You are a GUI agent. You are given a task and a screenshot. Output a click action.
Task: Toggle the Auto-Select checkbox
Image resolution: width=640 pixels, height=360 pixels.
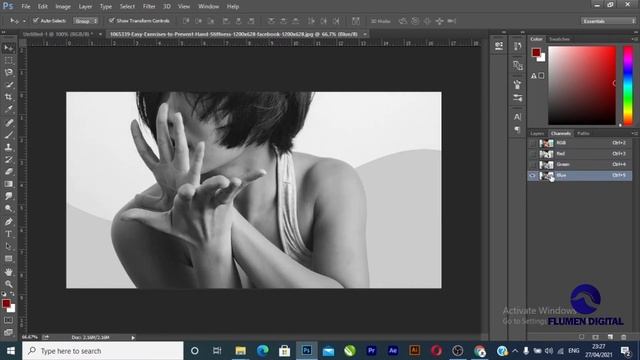click(36, 20)
